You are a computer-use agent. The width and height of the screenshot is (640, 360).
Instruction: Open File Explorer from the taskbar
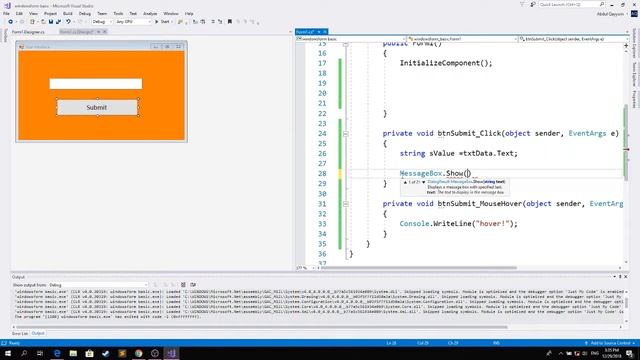[x=73, y=353]
